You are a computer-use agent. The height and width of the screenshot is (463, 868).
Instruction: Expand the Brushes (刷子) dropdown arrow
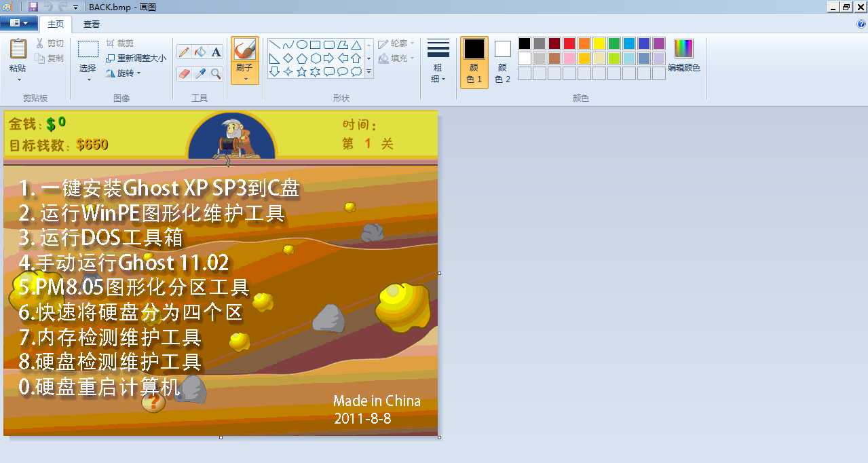(x=245, y=79)
